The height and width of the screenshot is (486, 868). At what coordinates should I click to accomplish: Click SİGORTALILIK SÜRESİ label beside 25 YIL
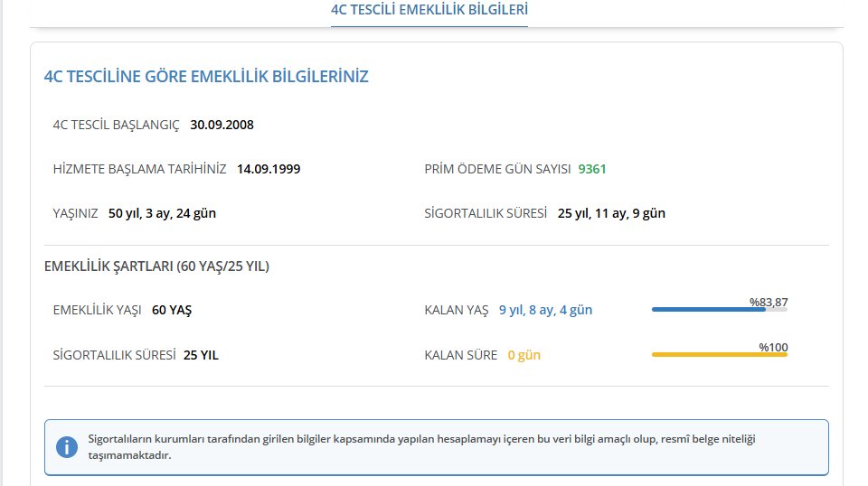coord(115,355)
